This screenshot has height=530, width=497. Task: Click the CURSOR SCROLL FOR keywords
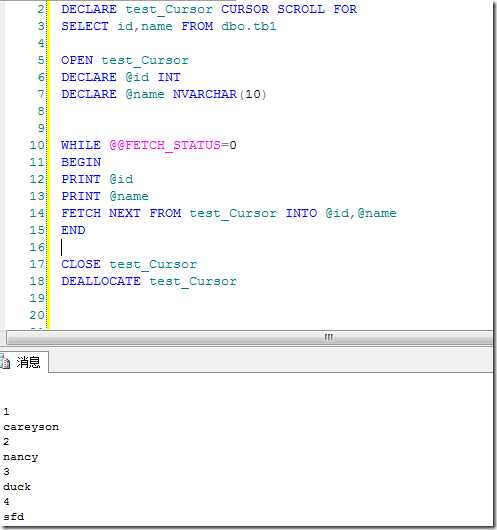[289, 9]
